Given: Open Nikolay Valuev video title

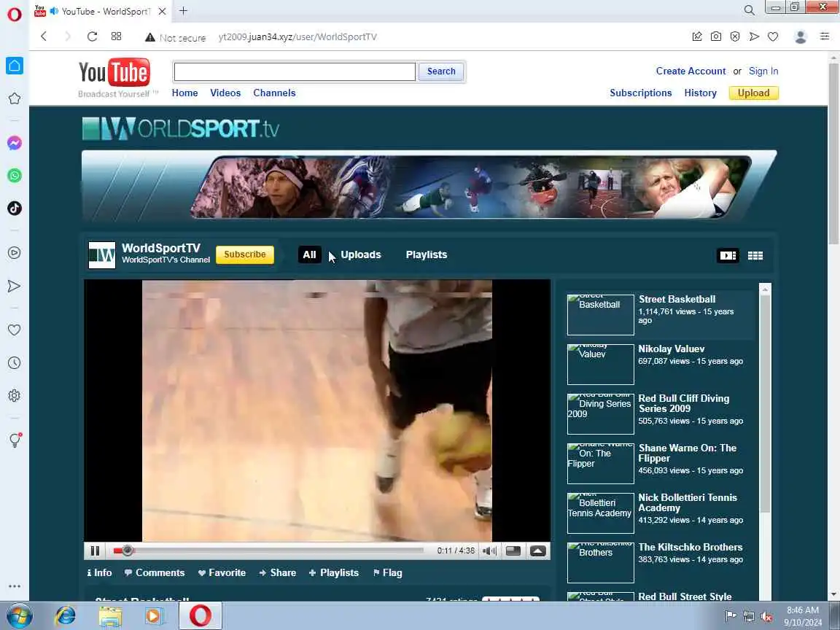Looking at the screenshot, I should click(672, 349).
